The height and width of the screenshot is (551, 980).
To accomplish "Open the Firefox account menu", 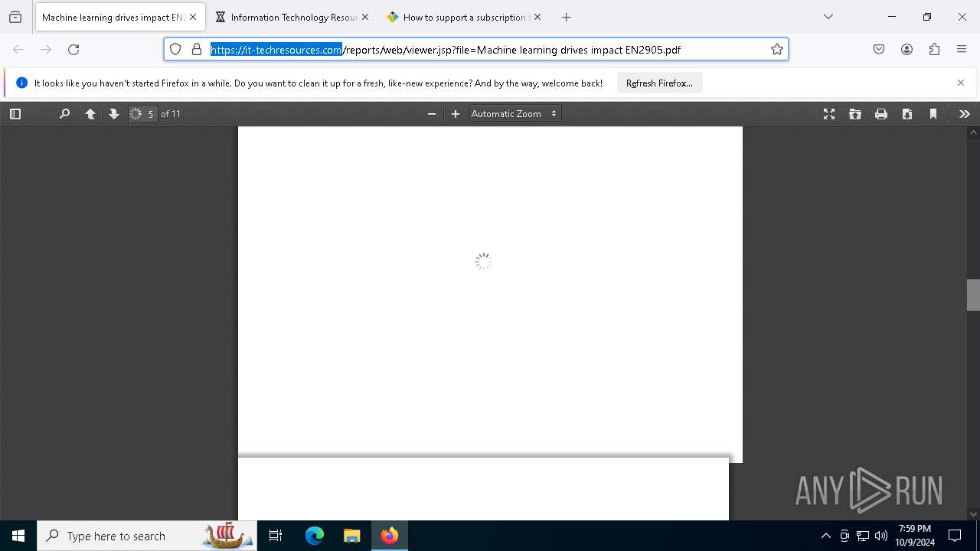I will point(906,50).
